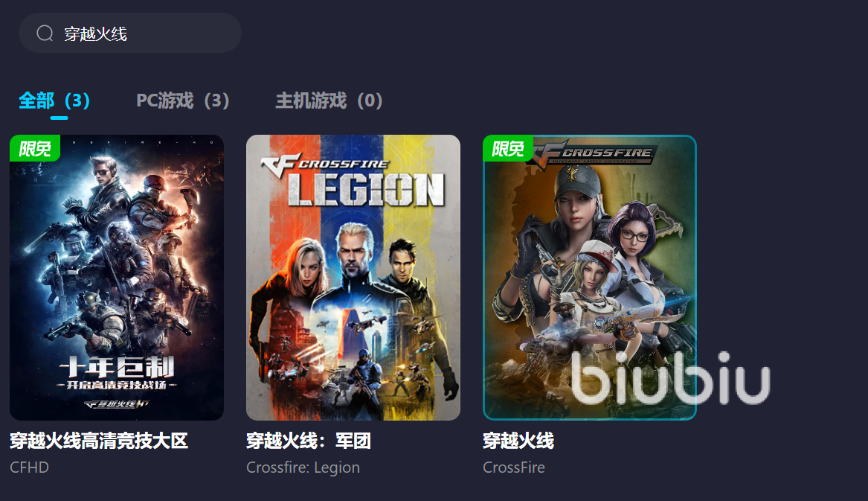The image size is (868, 501).
Task: Click the 十年巨制 text on CFHD cover
Action: coord(117,367)
